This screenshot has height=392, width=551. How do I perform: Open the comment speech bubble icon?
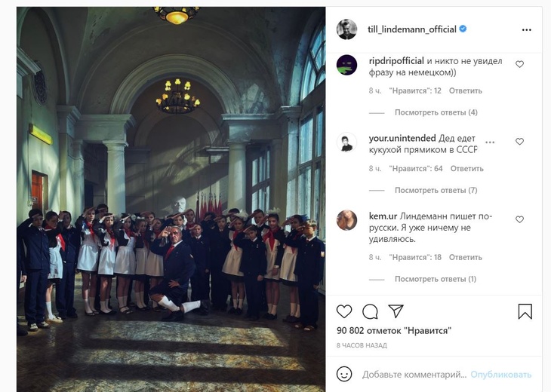pyautogui.click(x=370, y=311)
